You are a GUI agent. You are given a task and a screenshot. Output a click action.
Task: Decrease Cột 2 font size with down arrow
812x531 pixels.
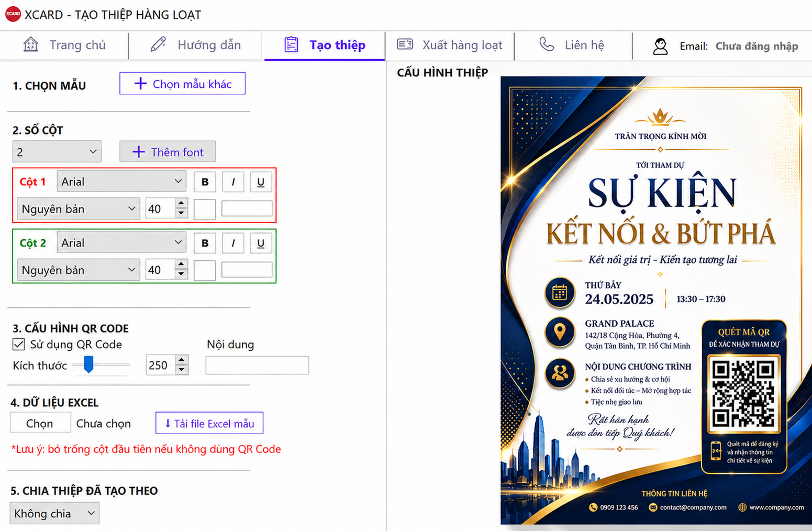(181, 274)
